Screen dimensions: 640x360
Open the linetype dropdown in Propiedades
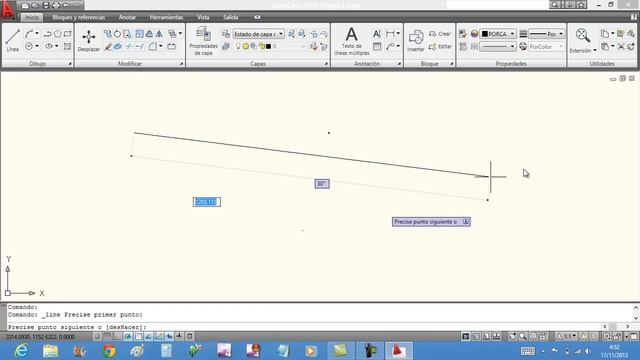498,47
